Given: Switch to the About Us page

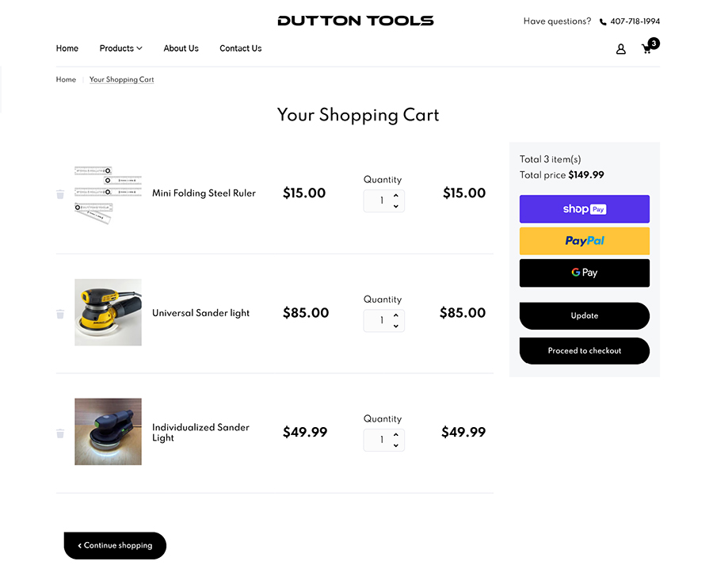Looking at the screenshot, I should pos(181,48).
